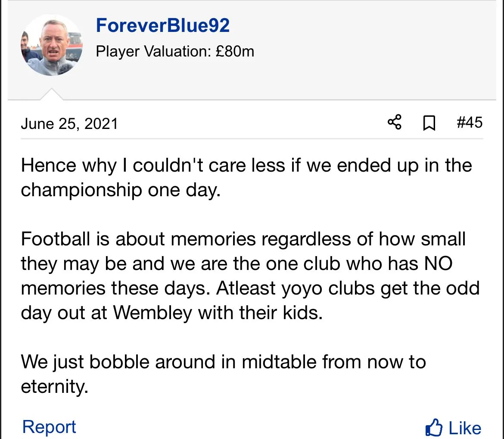Click the triangular pointer below the avatar
This screenshot has width=504, height=439.
(x=52, y=95)
